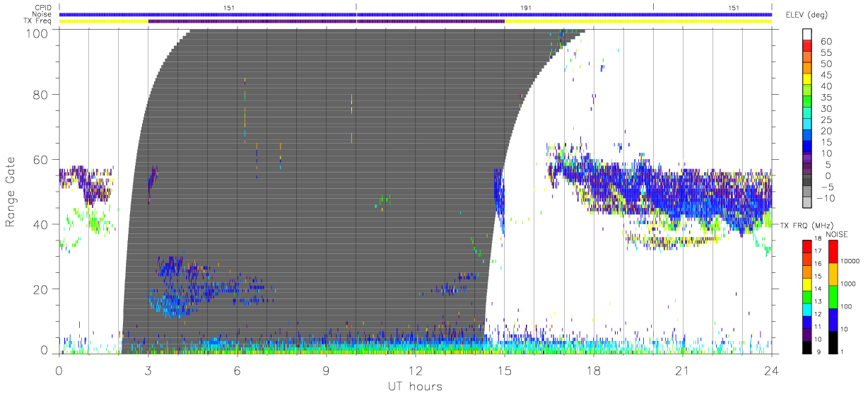Image resolution: width=868 pixels, height=401 pixels.
Task: Pick the black bottom segment of TX FRQ bar
Action: (x=808, y=347)
